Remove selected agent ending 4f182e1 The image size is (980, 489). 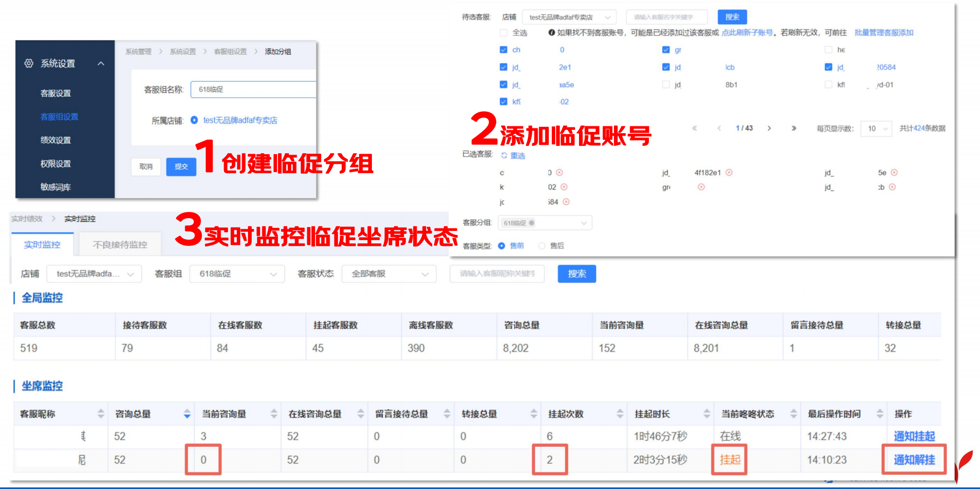tap(729, 173)
